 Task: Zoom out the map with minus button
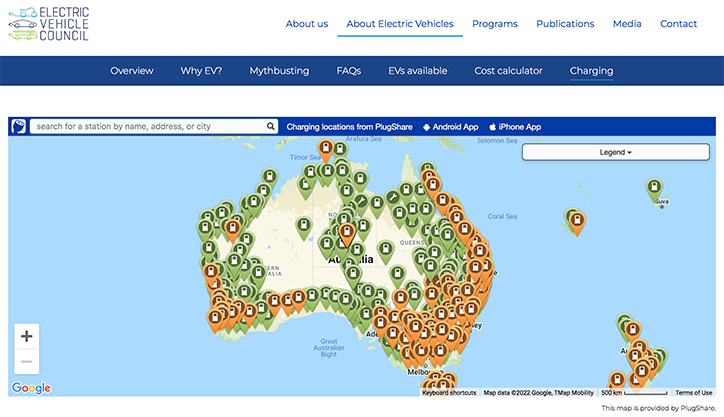tap(27, 361)
